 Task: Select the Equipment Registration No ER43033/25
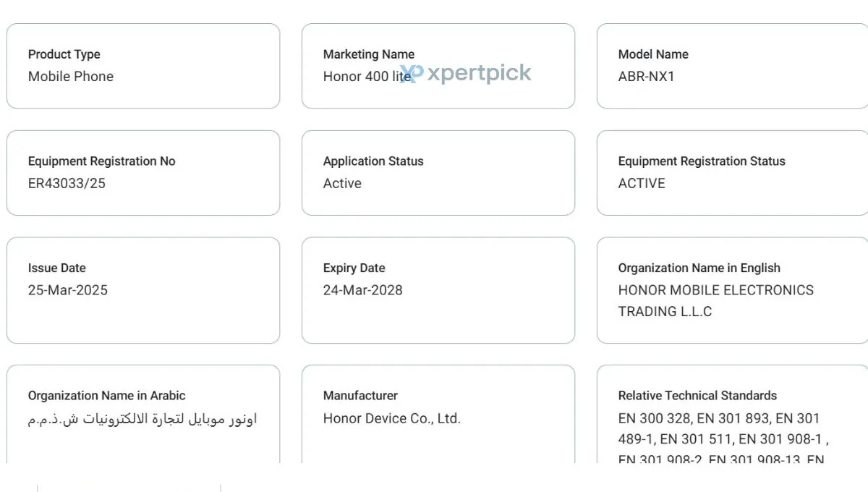tap(67, 184)
